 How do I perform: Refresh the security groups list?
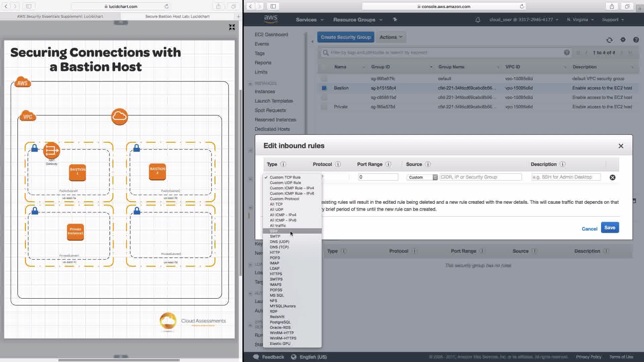click(x=609, y=40)
